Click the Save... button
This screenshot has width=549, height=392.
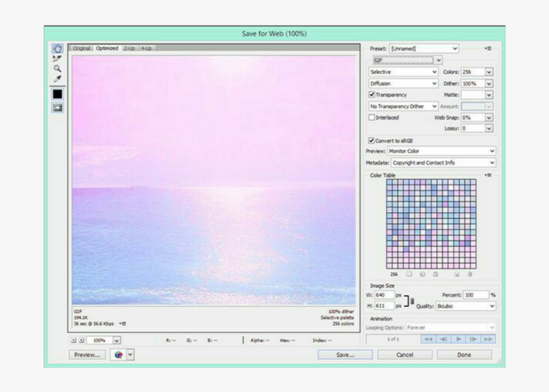point(345,354)
